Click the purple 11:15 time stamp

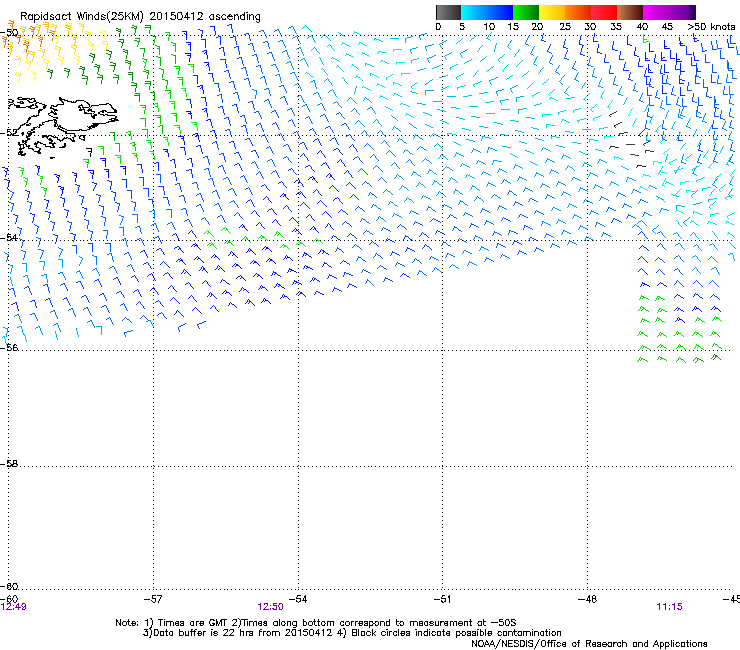click(669, 607)
